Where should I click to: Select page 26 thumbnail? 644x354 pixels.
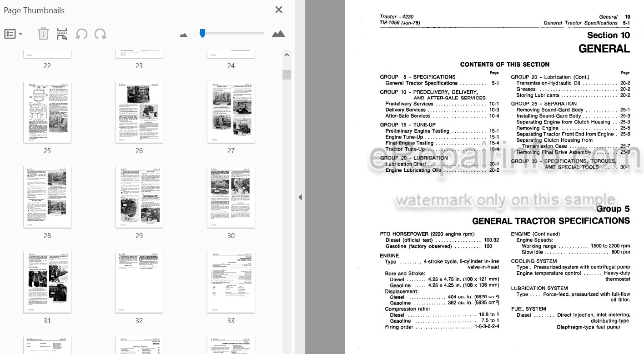coord(139,112)
